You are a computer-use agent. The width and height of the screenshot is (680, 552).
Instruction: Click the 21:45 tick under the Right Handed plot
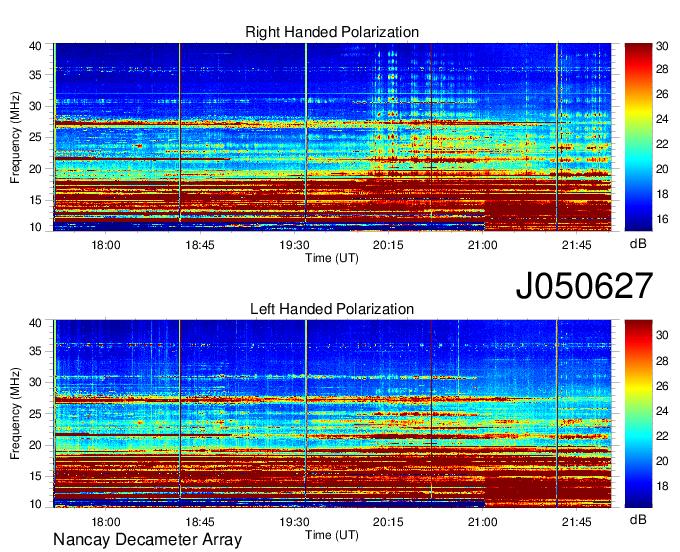(576, 245)
